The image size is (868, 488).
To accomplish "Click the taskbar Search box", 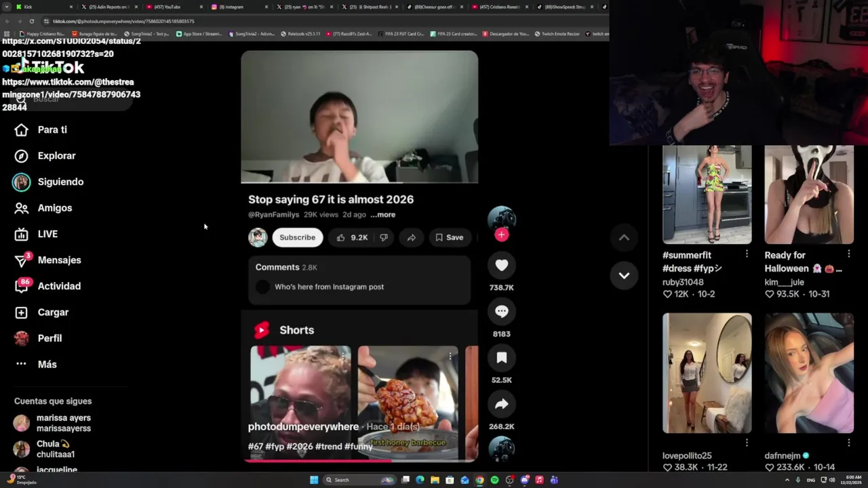I will (359, 480).
